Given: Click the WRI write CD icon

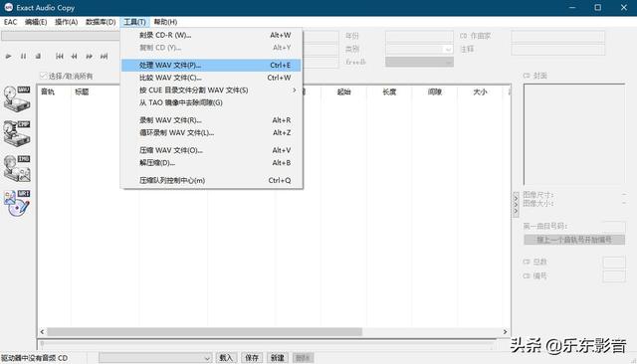Looking at the screenshot, I should (17, 203).
